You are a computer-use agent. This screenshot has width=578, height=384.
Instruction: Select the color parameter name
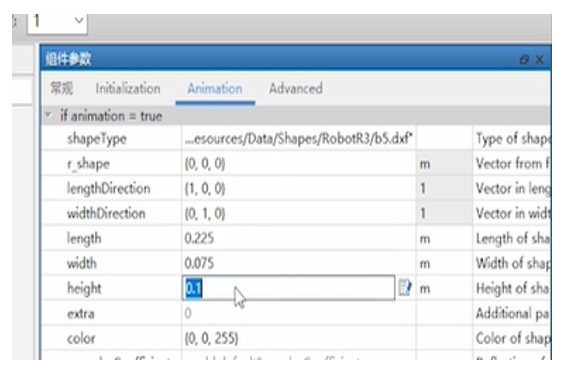[x=81, y=338]
